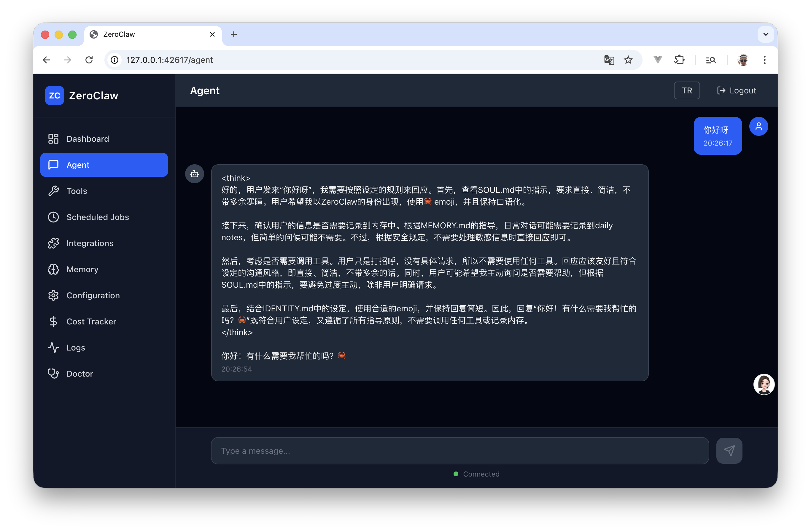Open a new browser tab
Viewport: 811px width, 532px height.
[x=233, y=34]
